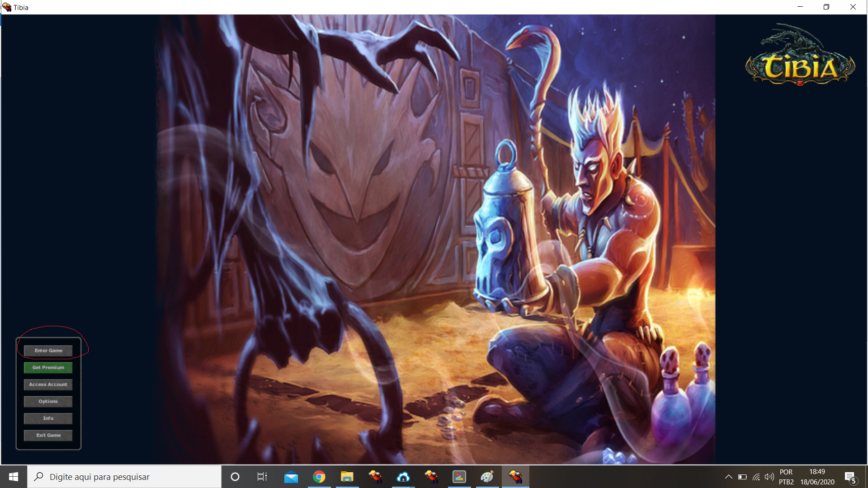Click the Tibia icon right of cloud app

431,477
